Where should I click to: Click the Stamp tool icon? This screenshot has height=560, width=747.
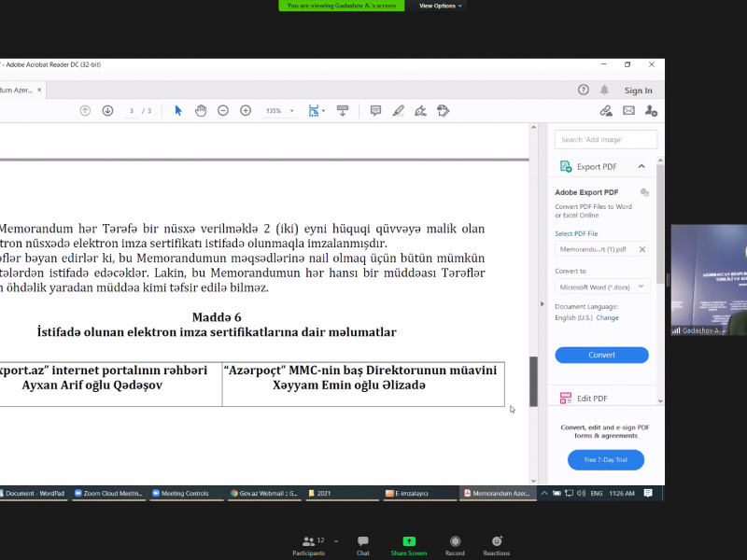click(443, 111)
